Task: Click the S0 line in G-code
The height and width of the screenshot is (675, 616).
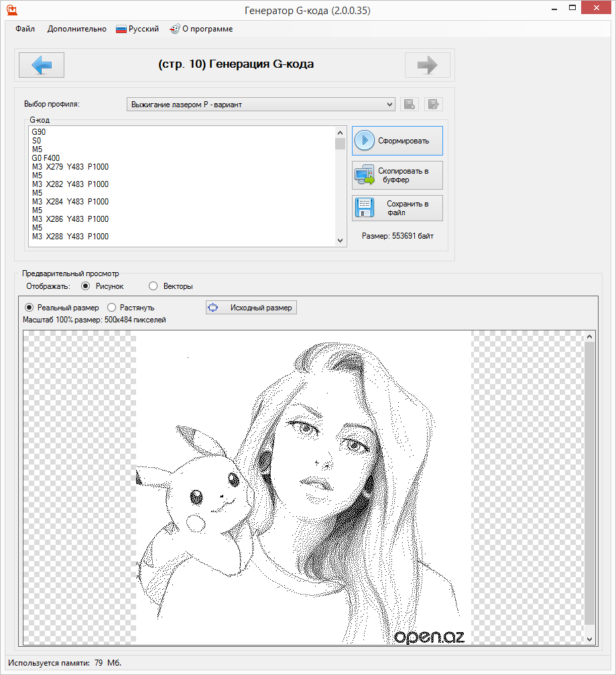Action: 37,141
